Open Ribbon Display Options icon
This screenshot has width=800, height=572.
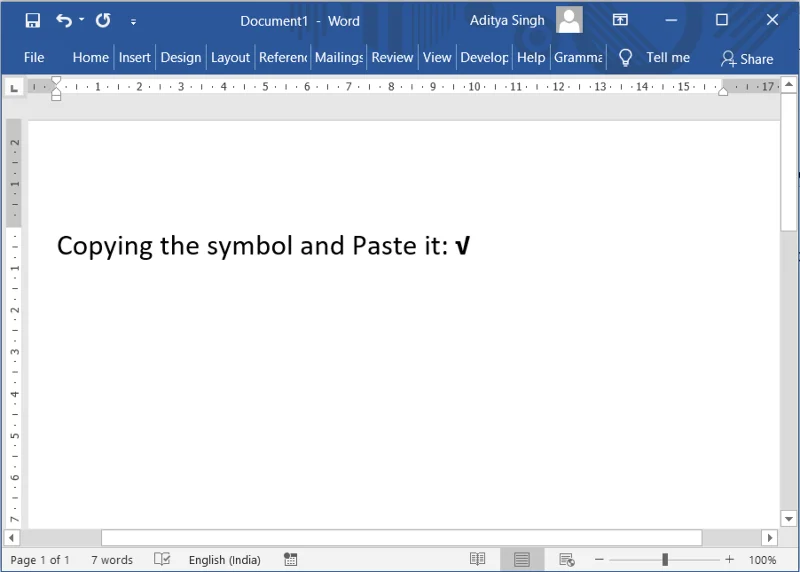620,20
